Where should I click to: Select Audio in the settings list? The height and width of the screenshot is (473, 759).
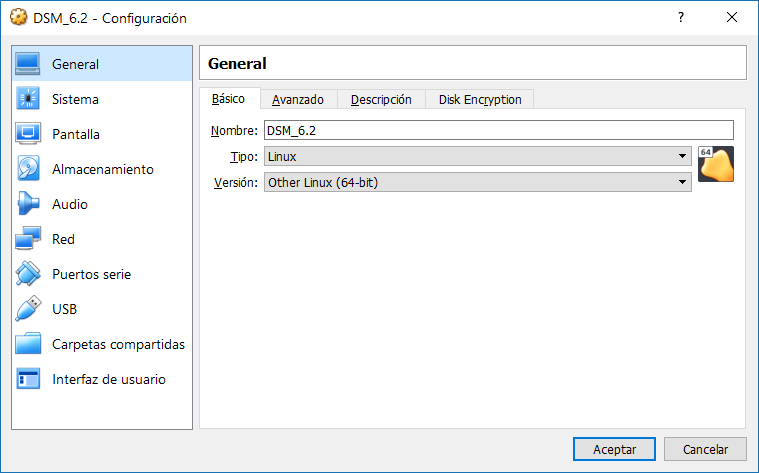pos(102,204)
